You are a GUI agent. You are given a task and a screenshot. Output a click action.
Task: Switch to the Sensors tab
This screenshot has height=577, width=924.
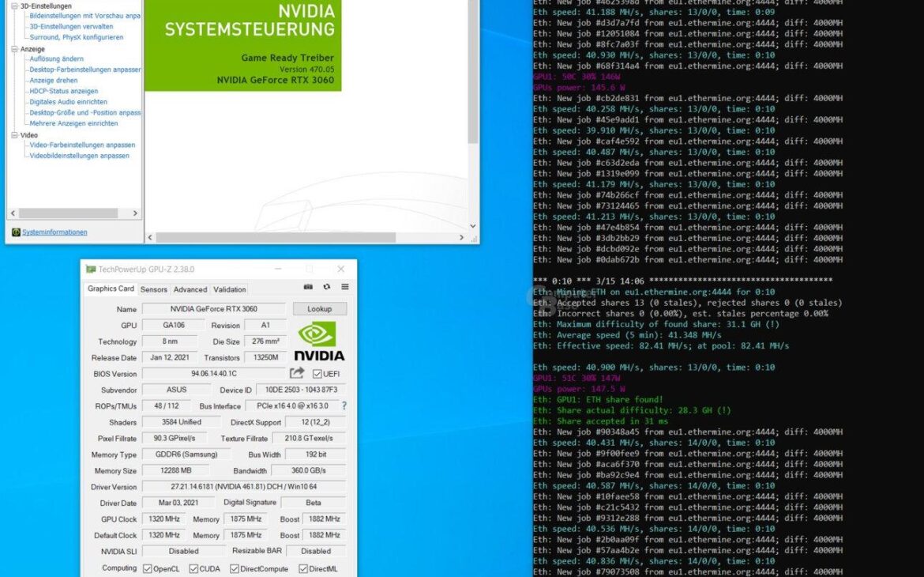point(154,288)
